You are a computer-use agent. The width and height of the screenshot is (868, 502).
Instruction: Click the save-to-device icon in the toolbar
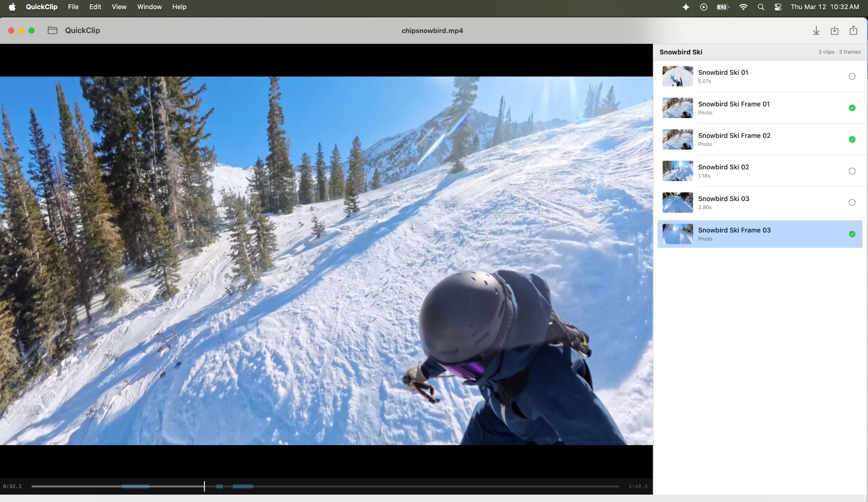pos(835,30)
